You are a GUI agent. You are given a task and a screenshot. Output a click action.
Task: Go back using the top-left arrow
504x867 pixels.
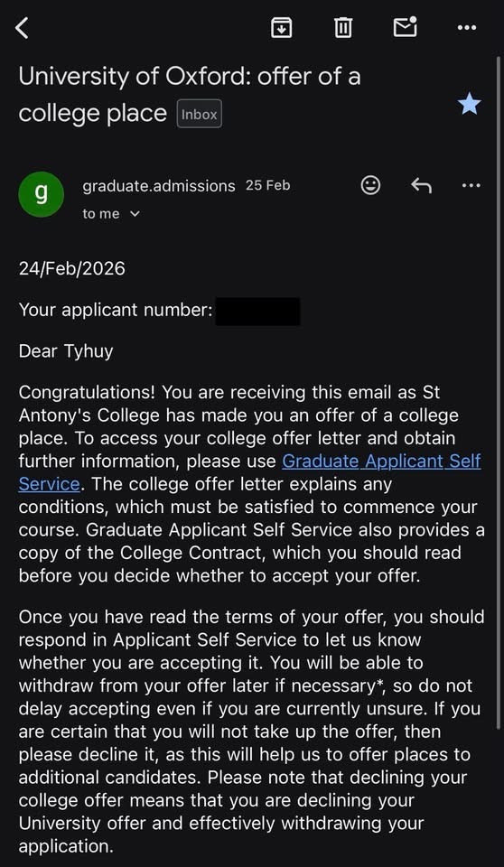coord(22,27)
